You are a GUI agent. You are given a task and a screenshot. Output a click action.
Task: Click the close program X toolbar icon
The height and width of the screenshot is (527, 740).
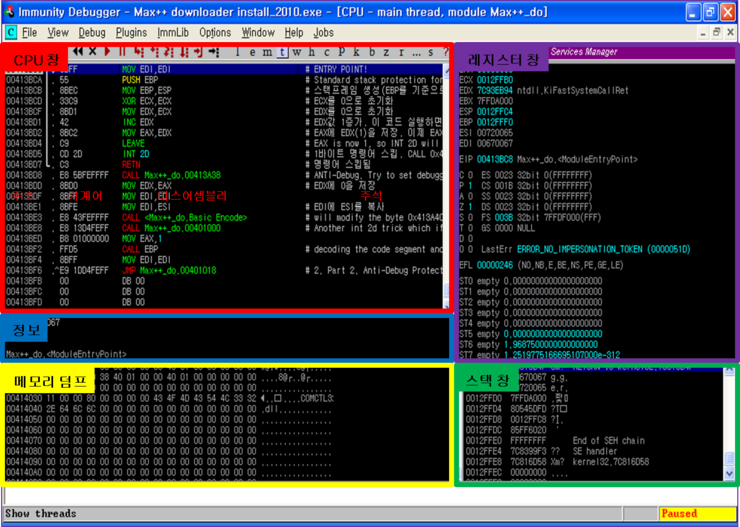[93, 51]
